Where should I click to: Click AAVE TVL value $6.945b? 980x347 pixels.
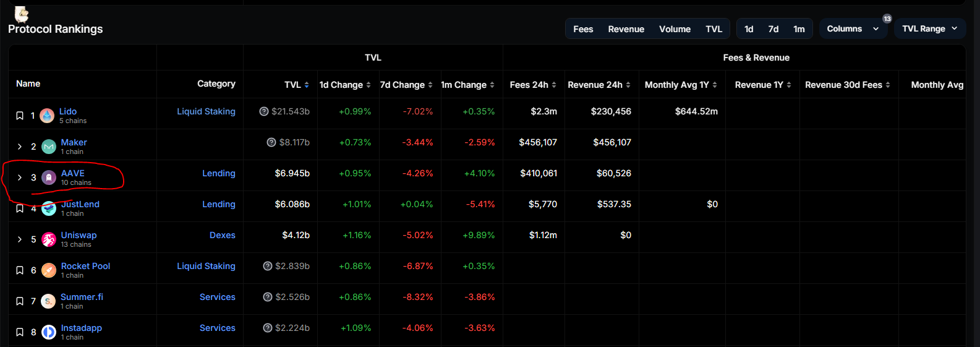[x=292, y=173]
